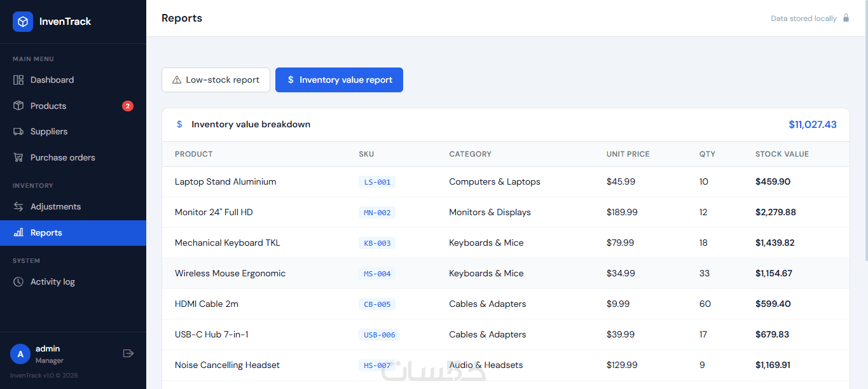Click the lock icon near Data stored locally
868x389 pixels.
click(x=846, y=18)
